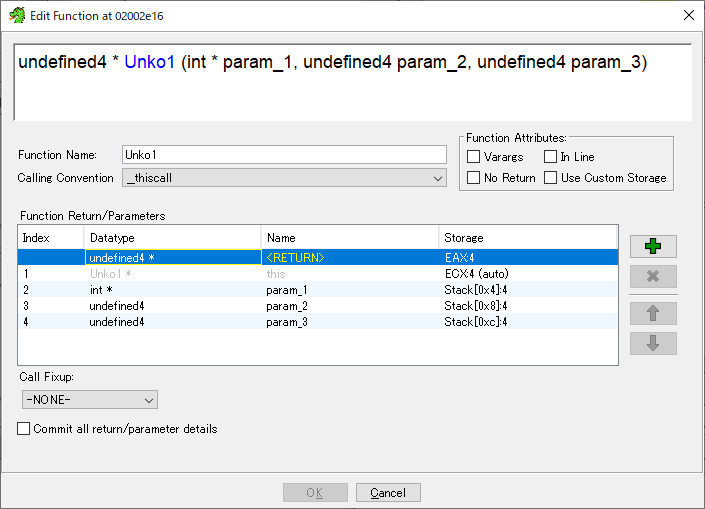Click the Function Name input field
Image resolution: width=705 pixels, height=509 pixels.
(284, 155)
